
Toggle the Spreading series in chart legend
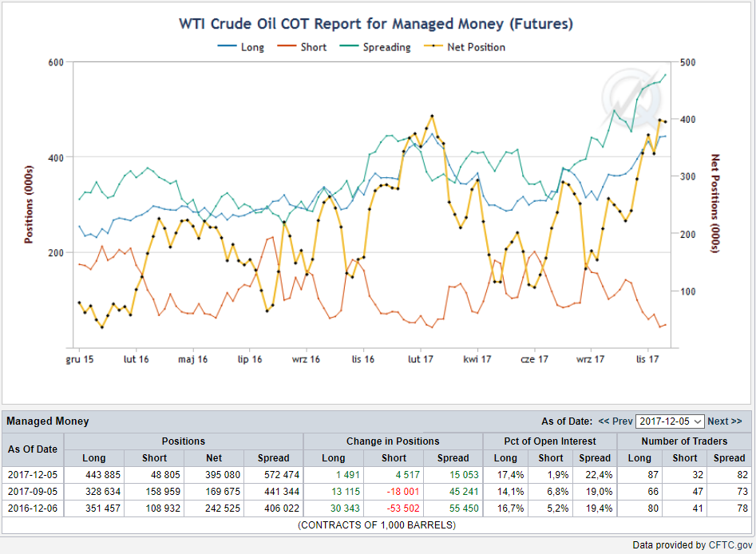tap(375, 47)
